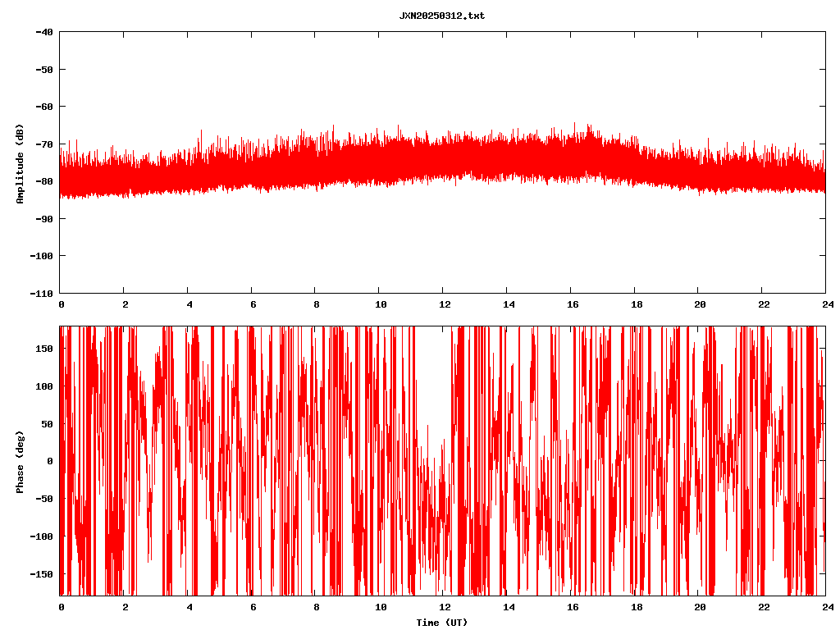
Task: Click the -50 tick on Phase axis
Action: point(44,499)
